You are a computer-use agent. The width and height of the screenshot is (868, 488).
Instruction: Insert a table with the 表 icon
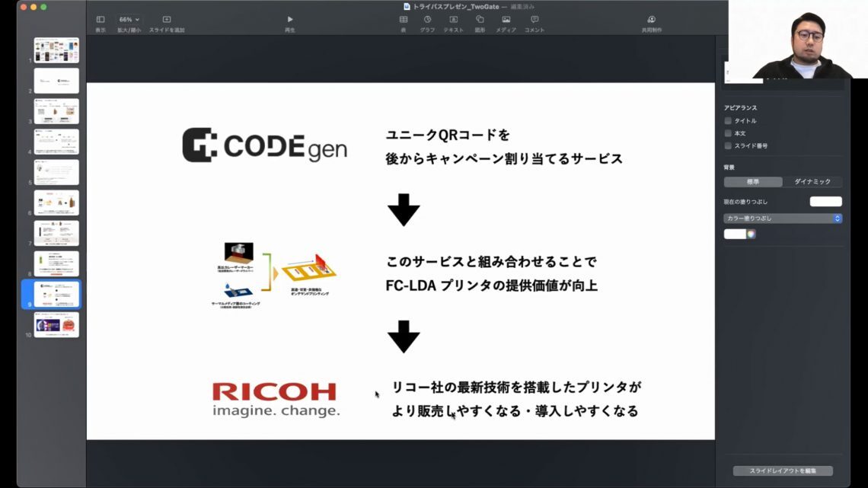(x=404, y=20)
